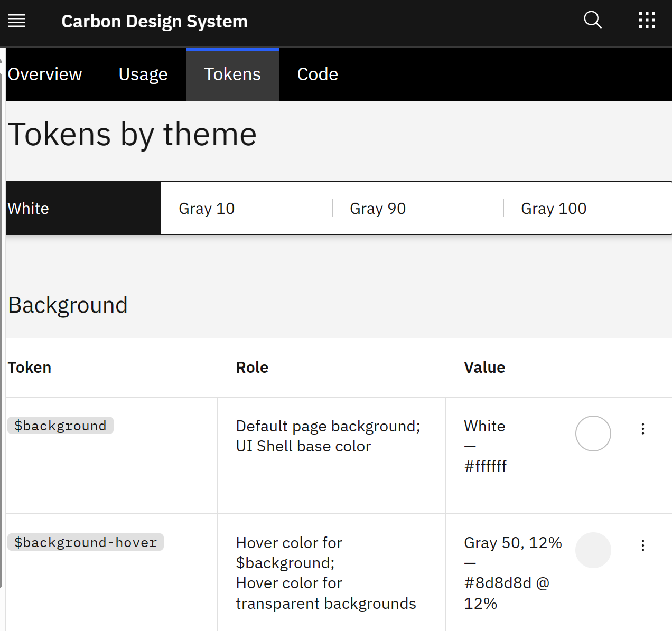Open the app switcher grid icon

[x=647, y=20]
